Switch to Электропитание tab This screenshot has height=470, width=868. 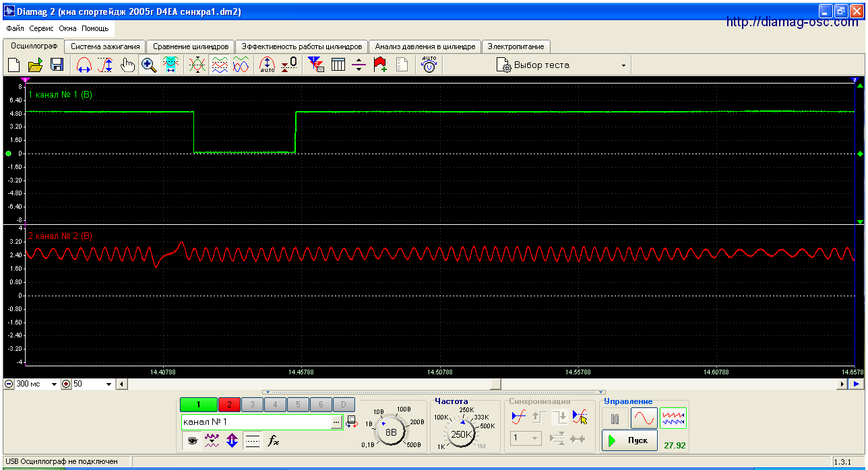point(516,46)
